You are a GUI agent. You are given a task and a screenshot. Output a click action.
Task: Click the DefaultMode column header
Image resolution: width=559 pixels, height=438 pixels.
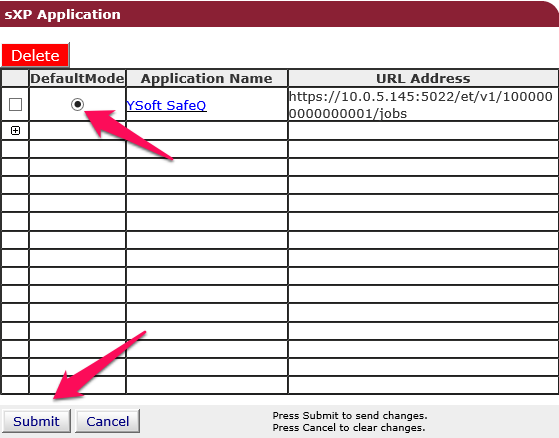77,78
